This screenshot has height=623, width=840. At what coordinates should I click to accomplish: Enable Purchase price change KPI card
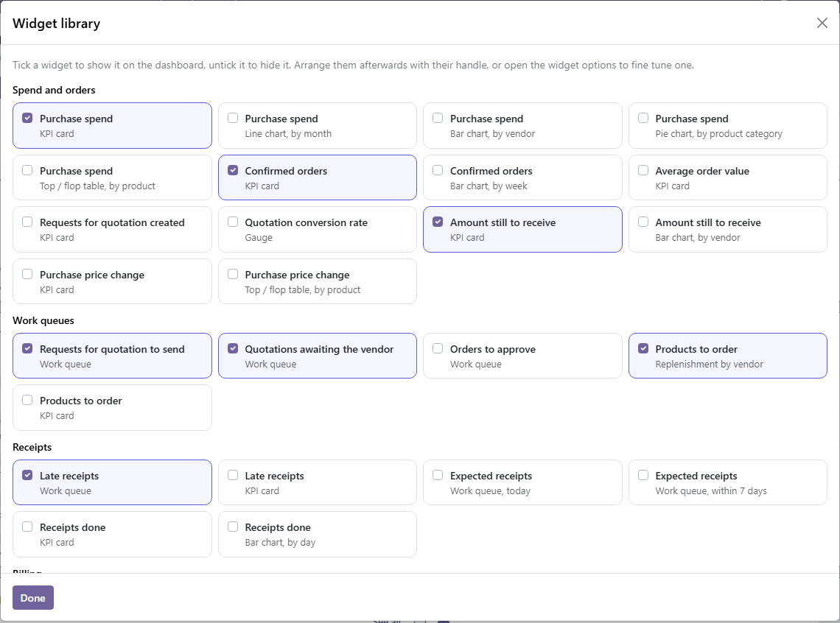click(x=27, y=274)
